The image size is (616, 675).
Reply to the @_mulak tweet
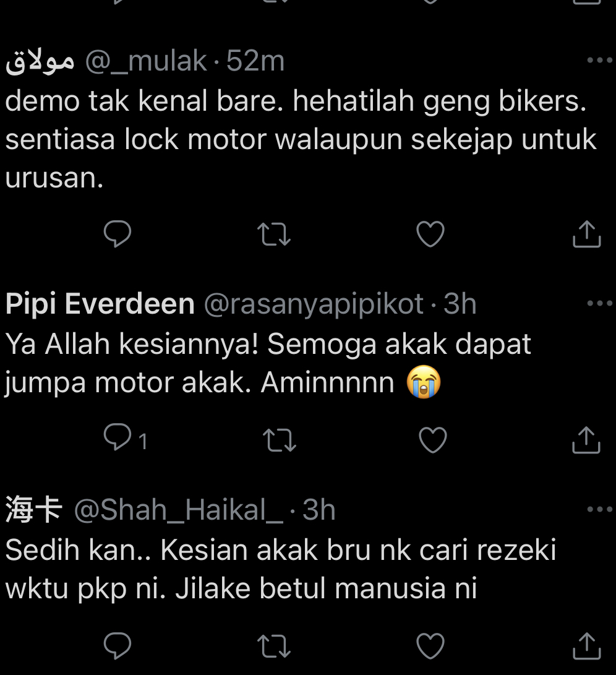pyautogui.click(x=117, y=234)
